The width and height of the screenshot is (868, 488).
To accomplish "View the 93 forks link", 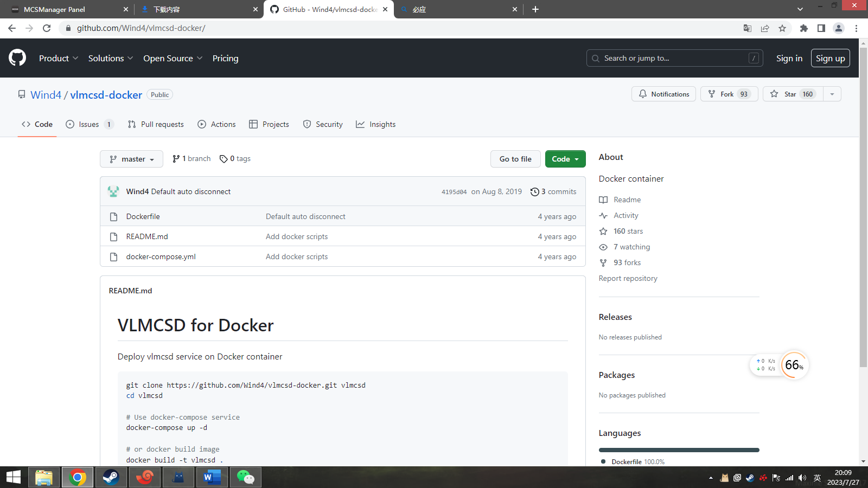I will (627, 263).
